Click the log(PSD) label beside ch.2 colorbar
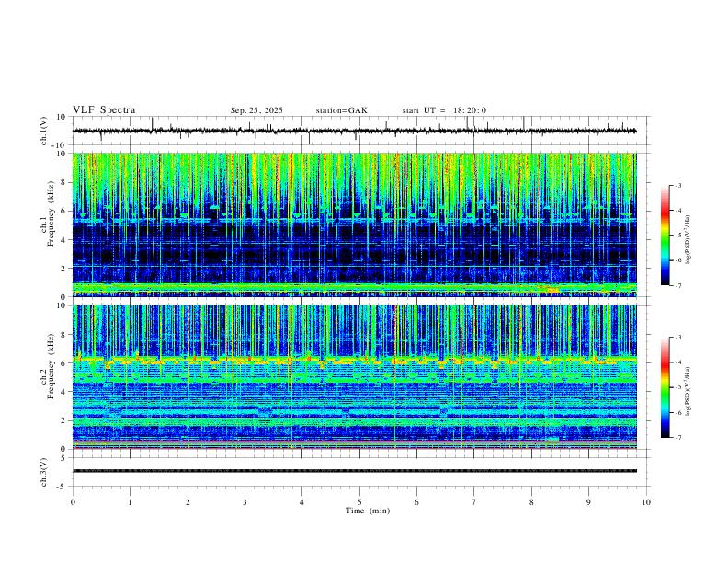728x563 pixels. 688,391
